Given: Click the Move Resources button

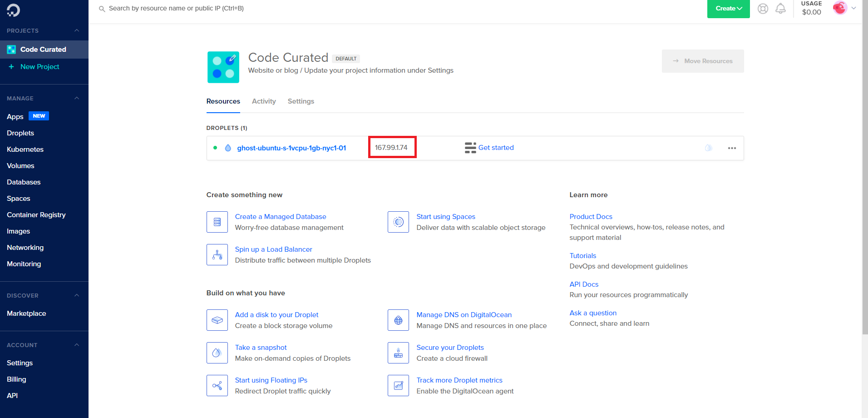Looking at the screenshot, I should point(702,61).
